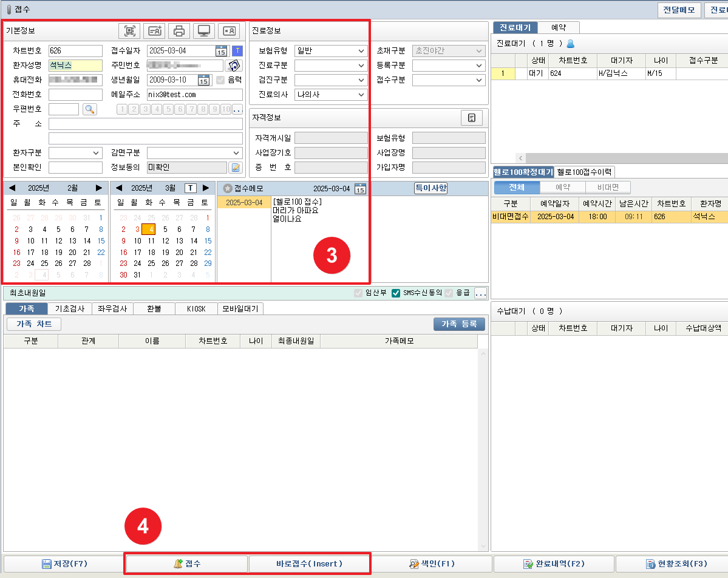Click the fingerprint icon beside 주민번호
Image resolution: width=728 pixels, height=578 pixels.
pyautogui.click(x=233, y=66)
